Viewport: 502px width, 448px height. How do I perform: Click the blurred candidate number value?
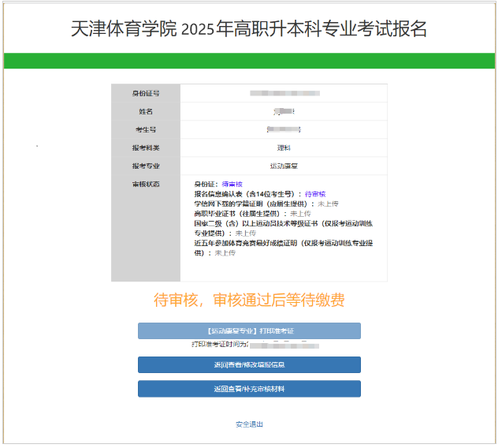click(x=285, y=130)
